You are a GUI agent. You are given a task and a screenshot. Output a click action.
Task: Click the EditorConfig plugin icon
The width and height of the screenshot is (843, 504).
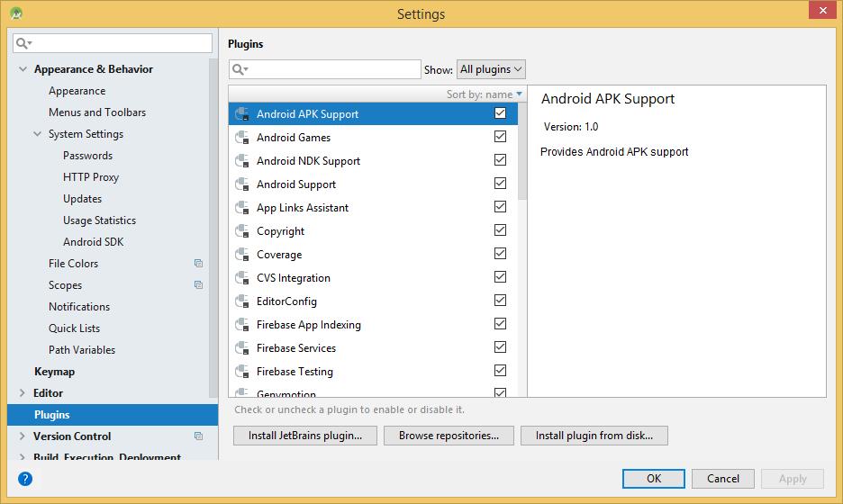(x=242, y=301)
